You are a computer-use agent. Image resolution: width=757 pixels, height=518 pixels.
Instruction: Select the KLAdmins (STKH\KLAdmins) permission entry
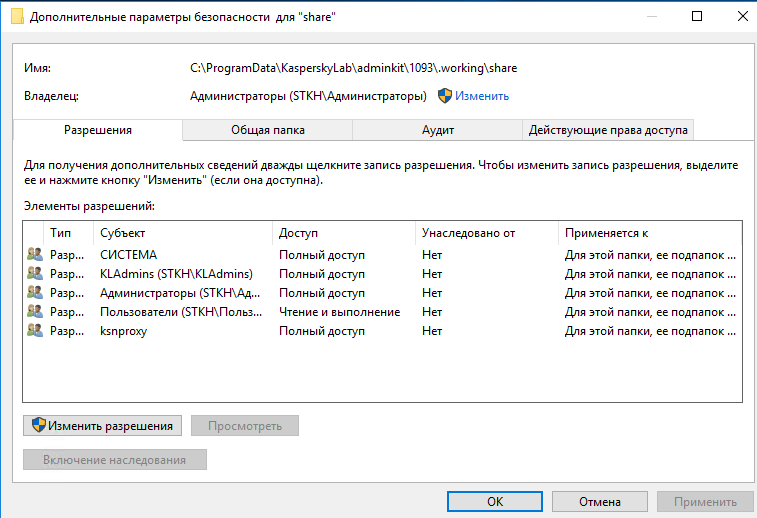(176, 274)
